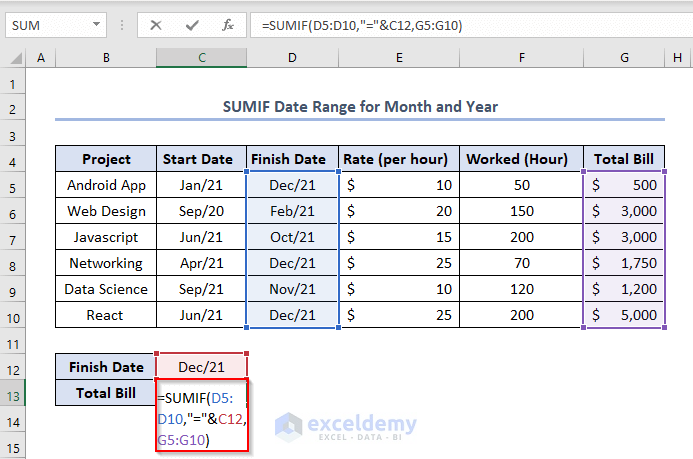Screen dimensions: 693x459
Task: Select column B header
Action: coord(106,58)
